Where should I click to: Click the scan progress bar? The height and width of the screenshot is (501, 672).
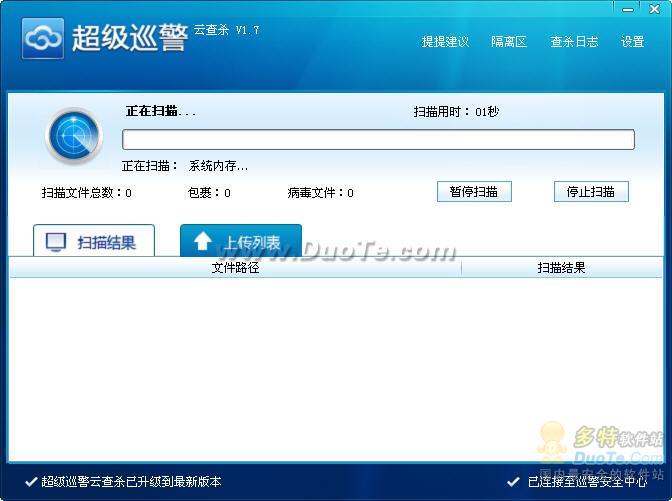click(x=378, y=139)
